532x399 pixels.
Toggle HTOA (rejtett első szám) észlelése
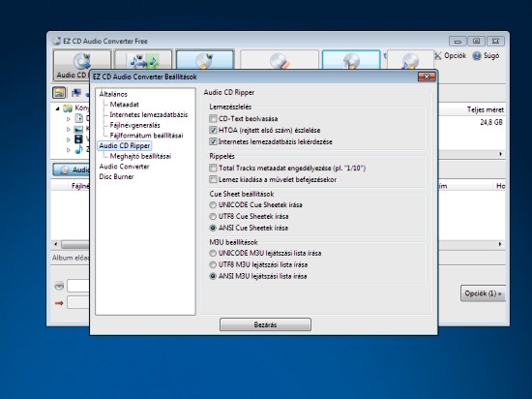[x=213, y=130]
